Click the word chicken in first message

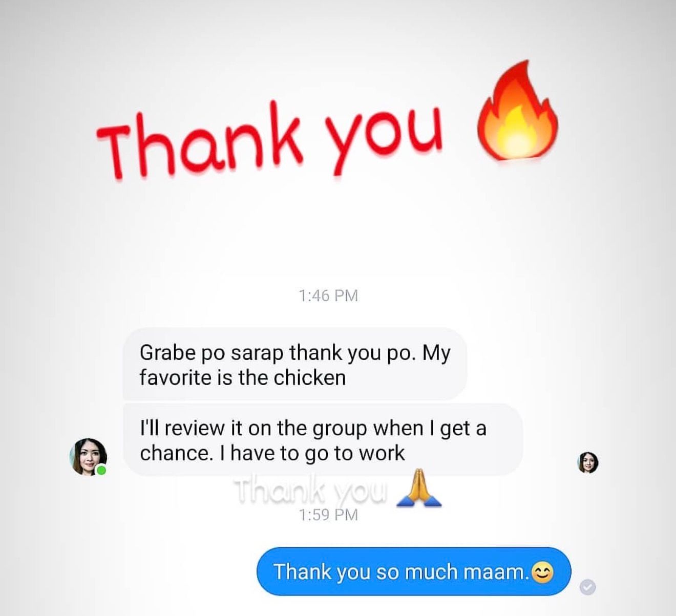coord(310,377)
